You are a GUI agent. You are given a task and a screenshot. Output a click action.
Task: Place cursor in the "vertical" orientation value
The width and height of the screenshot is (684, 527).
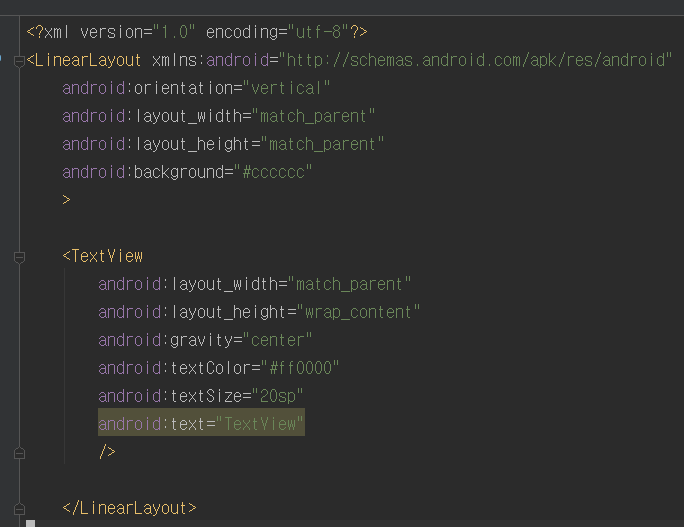click(x=286, y=88)
